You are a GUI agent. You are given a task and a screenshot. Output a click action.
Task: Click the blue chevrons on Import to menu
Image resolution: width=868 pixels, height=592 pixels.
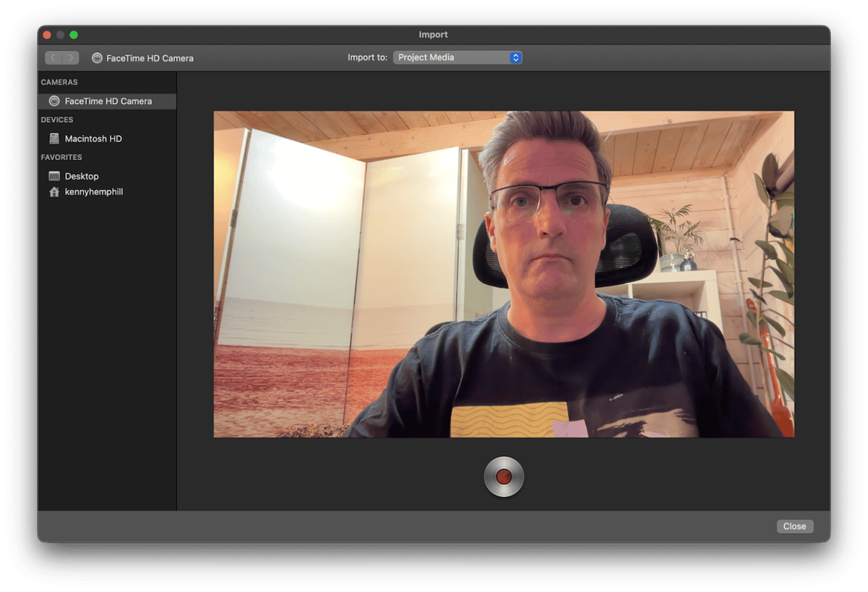click(515, 58)
